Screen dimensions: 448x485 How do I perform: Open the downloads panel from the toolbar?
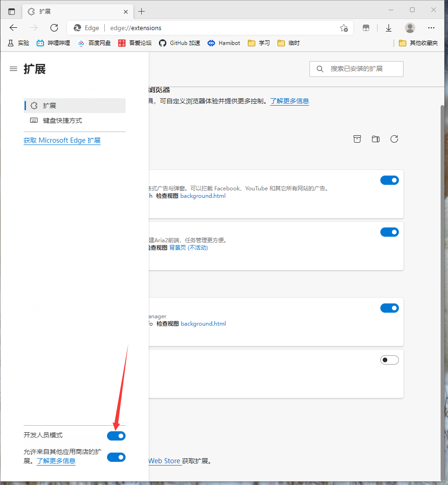[x=389, y=28]
